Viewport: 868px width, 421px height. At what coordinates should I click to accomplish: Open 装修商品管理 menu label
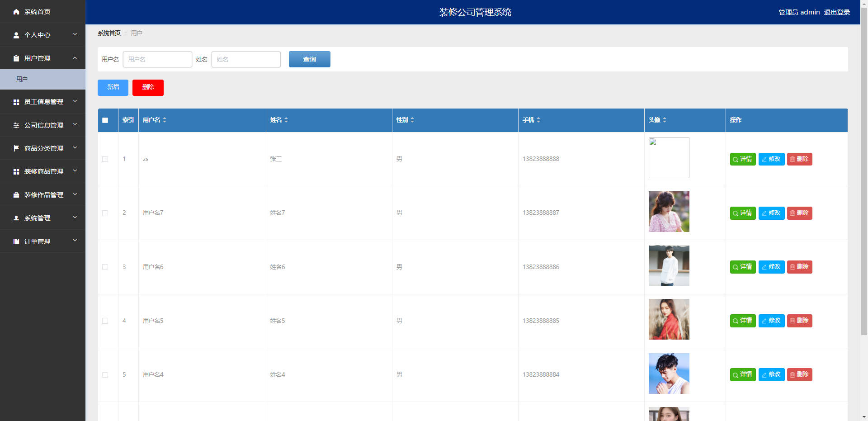click(x=44, y=172)
